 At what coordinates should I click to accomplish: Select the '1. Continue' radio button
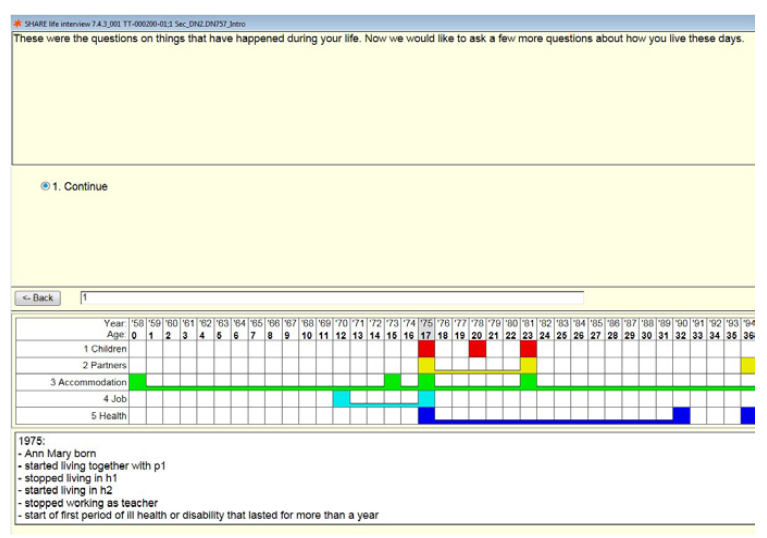coord(45,186)
